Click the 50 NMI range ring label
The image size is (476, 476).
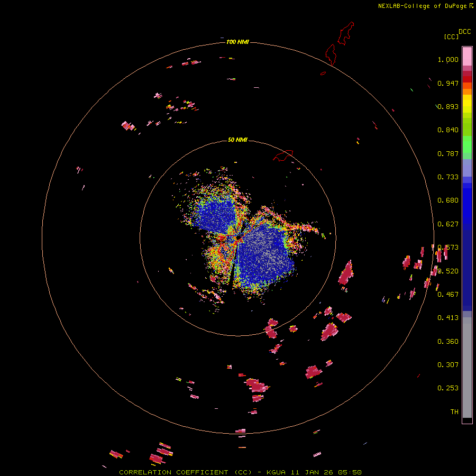point(237,140)
